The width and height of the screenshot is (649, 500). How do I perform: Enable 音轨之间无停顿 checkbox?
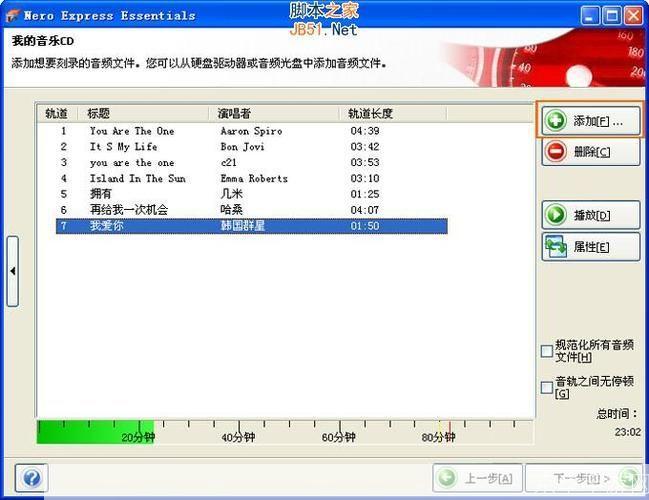pyautogui.click(x=547, y=387)
